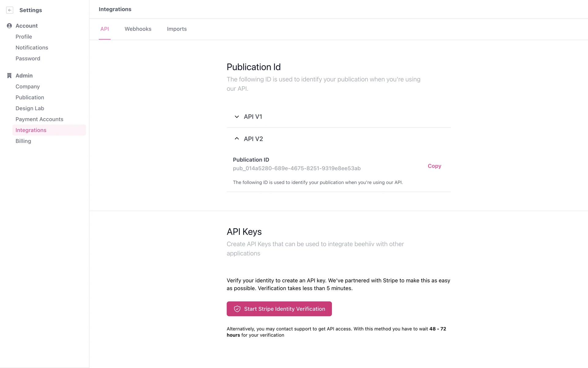Open Publication settings in the sidebar

pyautogui.click(x=30, y=97)
